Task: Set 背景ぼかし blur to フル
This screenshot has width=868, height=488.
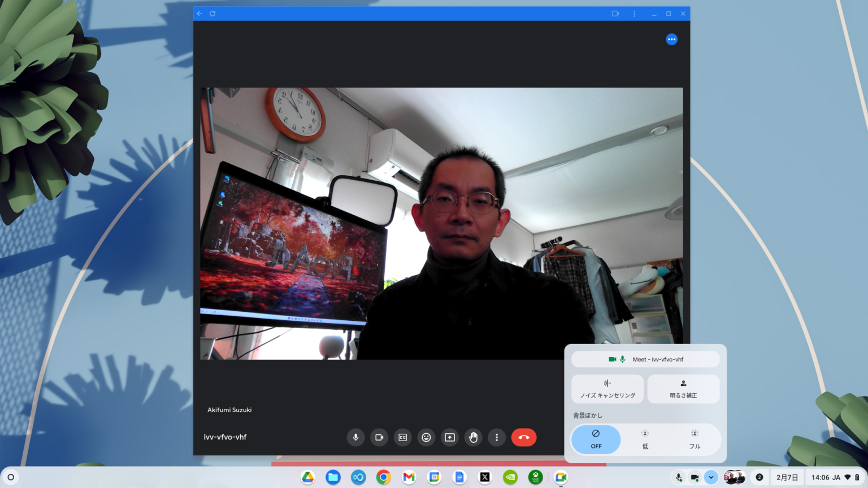Action: click(694, 439)
